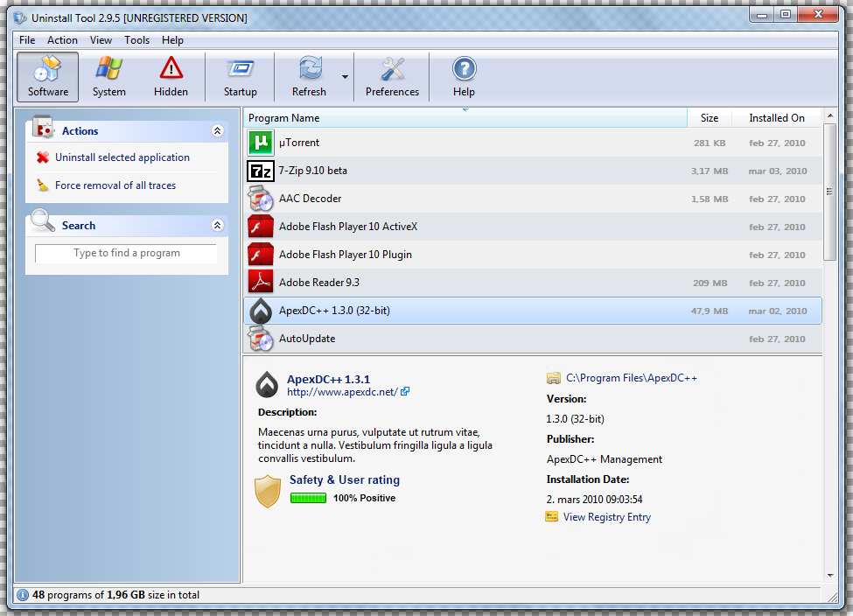Image resolution: width=853 pixels, height=616 pixels.
Task: Select the AutoUpdate entry text
Action: click(x=307, y=339)
